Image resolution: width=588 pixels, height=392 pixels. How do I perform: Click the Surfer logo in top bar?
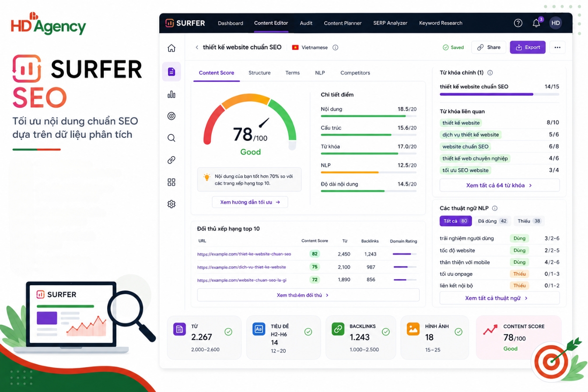coord(185,23)
